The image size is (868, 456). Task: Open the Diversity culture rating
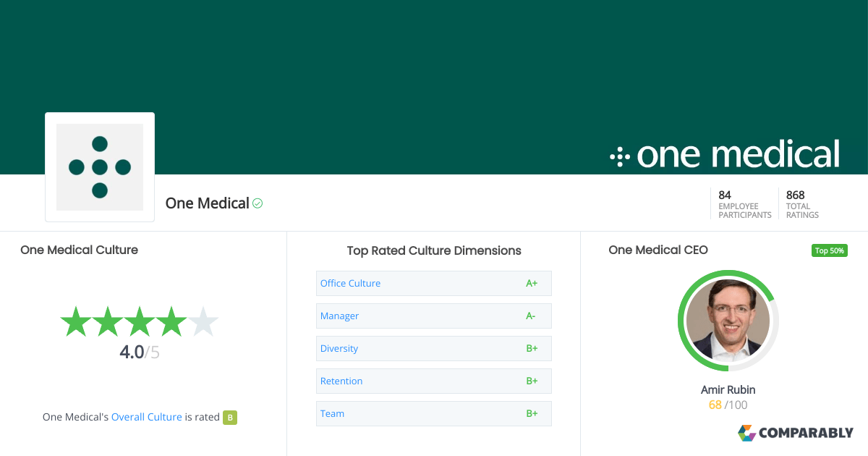click(339, 348)
